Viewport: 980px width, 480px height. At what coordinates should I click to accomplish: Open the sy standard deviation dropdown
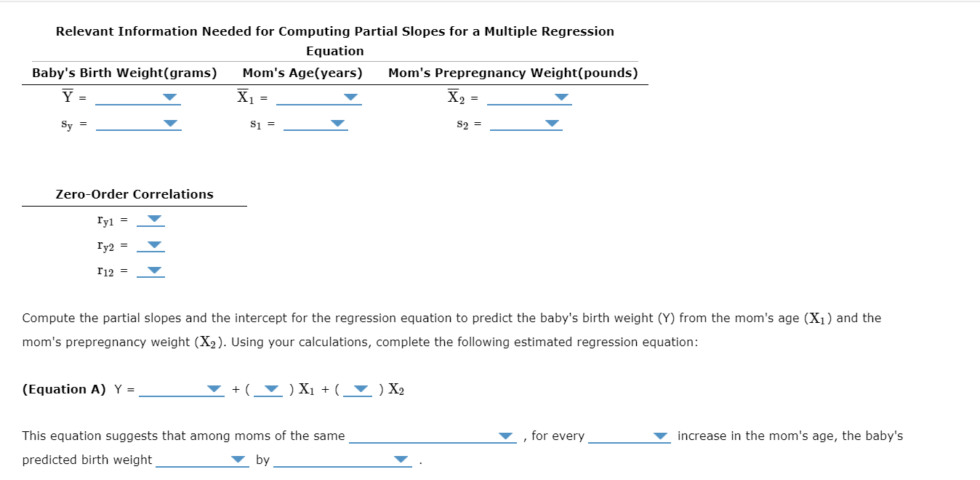[x=169, y=123]
